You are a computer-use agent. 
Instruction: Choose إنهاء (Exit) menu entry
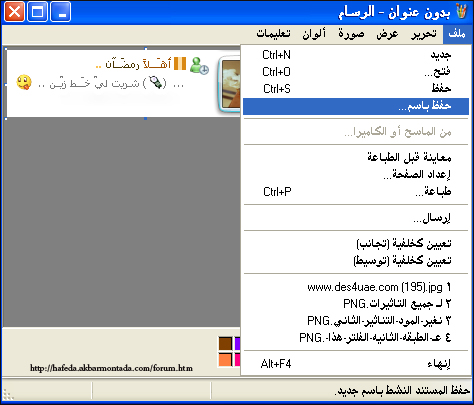click(356, 364)
